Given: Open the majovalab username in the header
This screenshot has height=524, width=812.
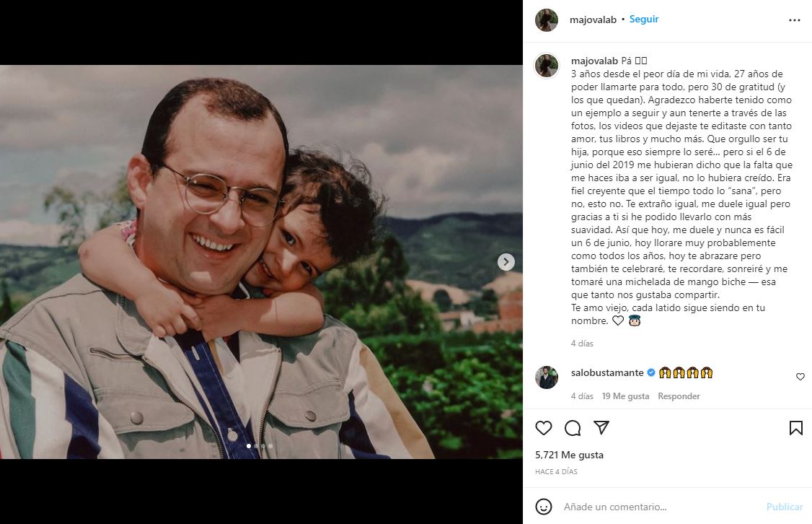Looking at the screenshot, I should [593, 19].
